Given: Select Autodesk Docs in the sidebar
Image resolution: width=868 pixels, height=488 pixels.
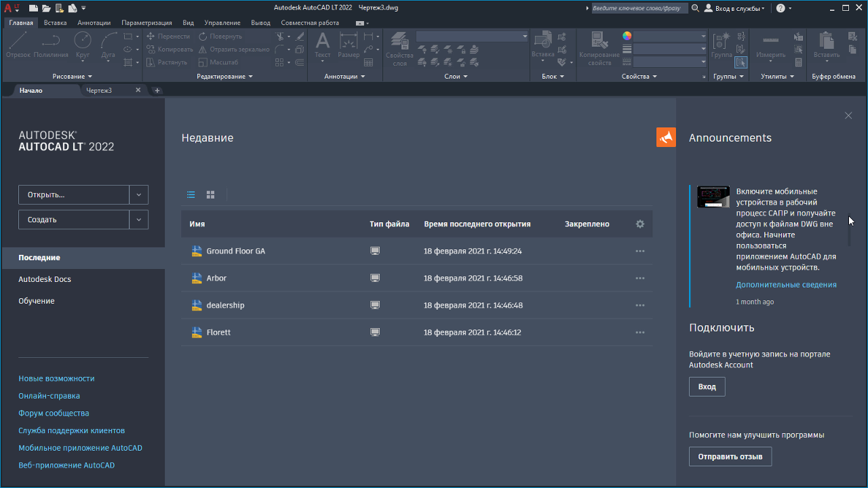Looking at the screenshot, I should (x=45, y=279).
